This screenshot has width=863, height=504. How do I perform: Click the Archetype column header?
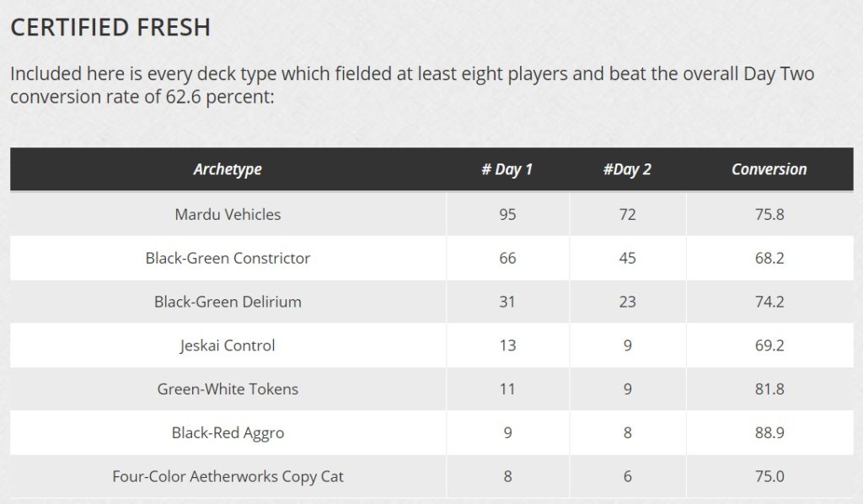(x=228, y=169)
